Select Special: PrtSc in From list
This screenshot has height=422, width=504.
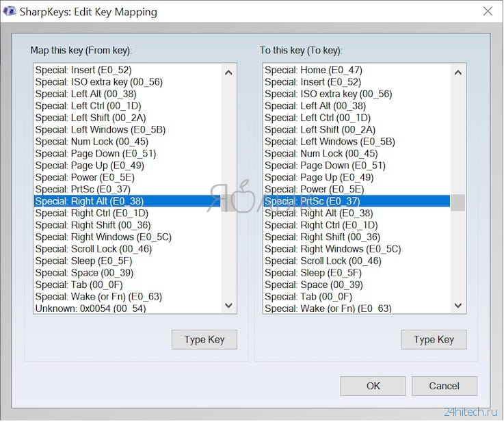[x=127, y=189]
